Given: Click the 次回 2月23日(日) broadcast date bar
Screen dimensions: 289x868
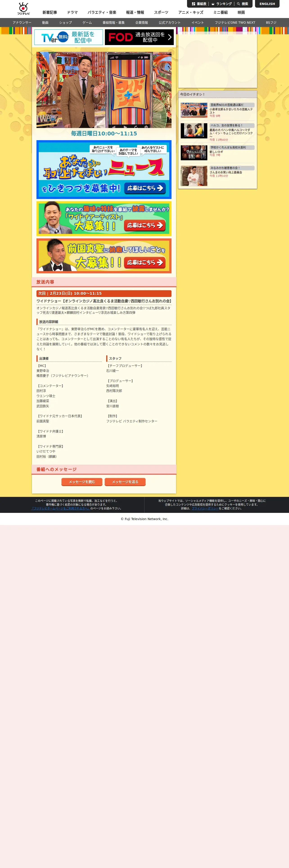Looking at the screenshot, I should pos(104,293).
